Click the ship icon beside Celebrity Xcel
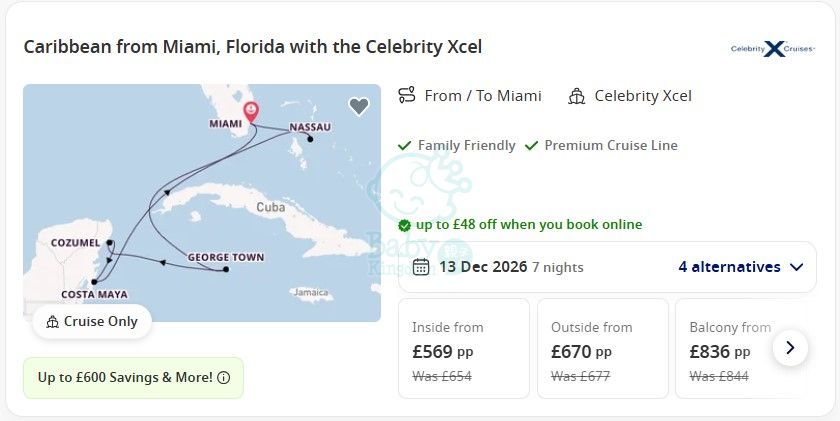 [x=576, y=96]
